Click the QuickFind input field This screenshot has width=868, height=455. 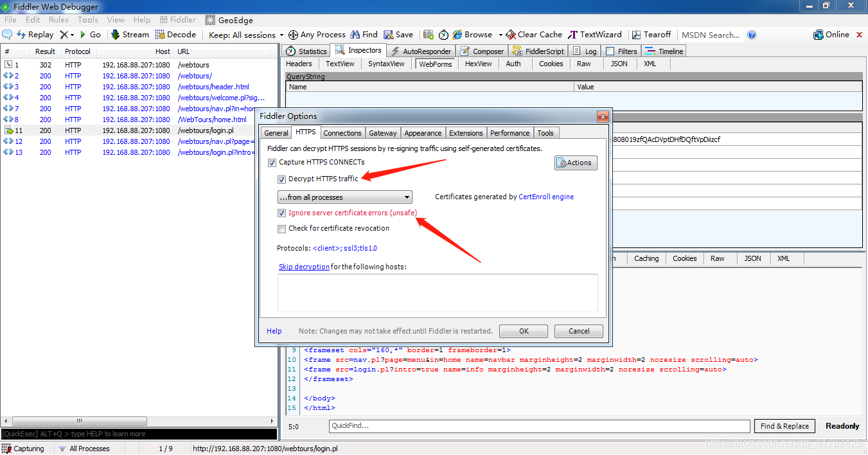tap(539, 426)
